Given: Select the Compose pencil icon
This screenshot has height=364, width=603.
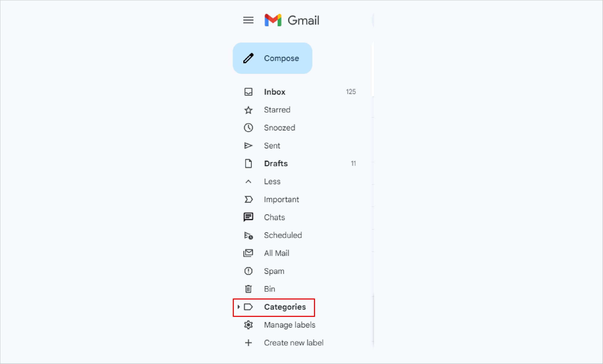Looking at the screenshot, I should 248,58.
